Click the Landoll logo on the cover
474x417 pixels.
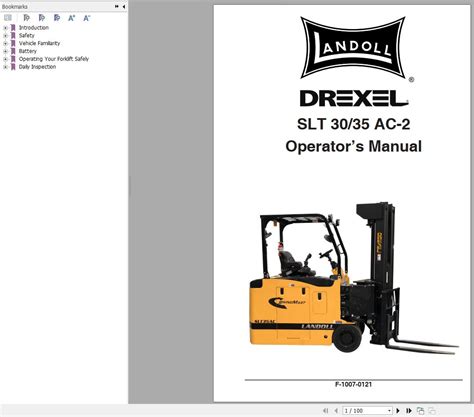(353, 48)
